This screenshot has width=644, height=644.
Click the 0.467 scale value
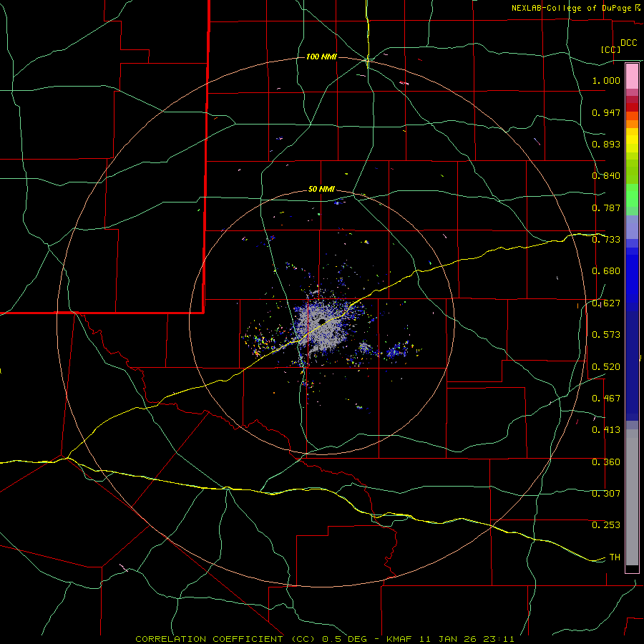click(x=606, y=399)
